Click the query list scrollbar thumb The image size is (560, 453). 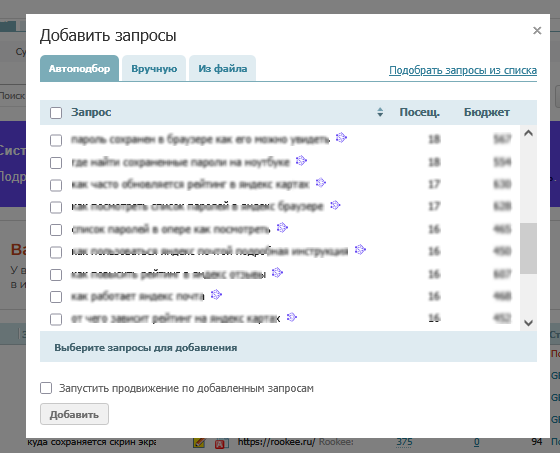529,249
